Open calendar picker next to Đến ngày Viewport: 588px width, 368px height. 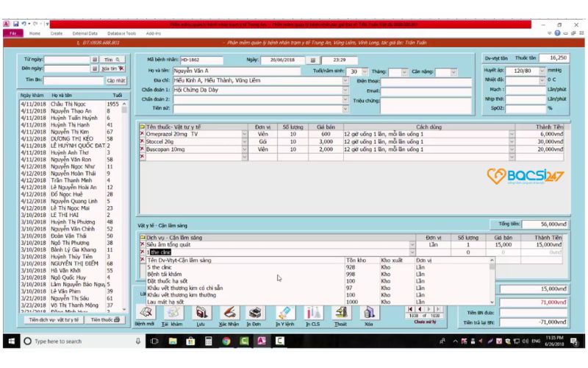[95, 68]
